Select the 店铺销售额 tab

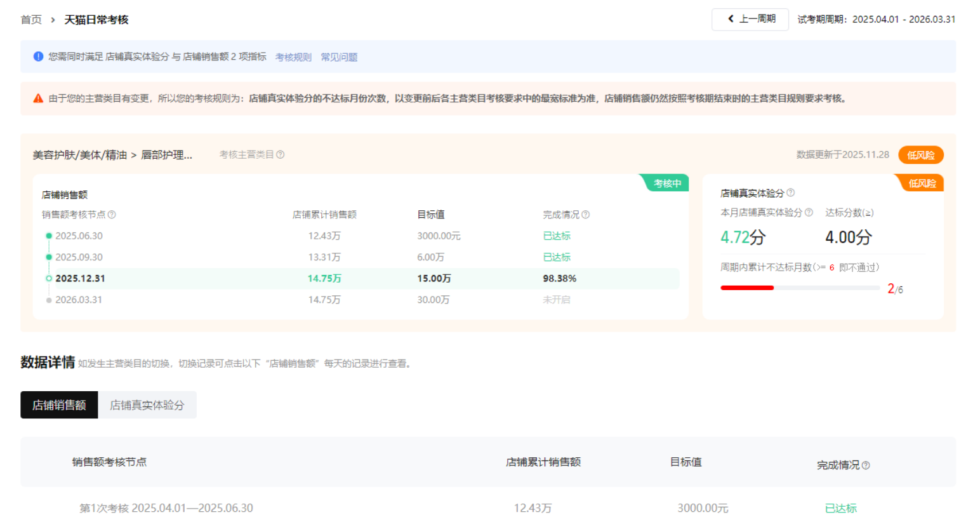click(59, 405)
